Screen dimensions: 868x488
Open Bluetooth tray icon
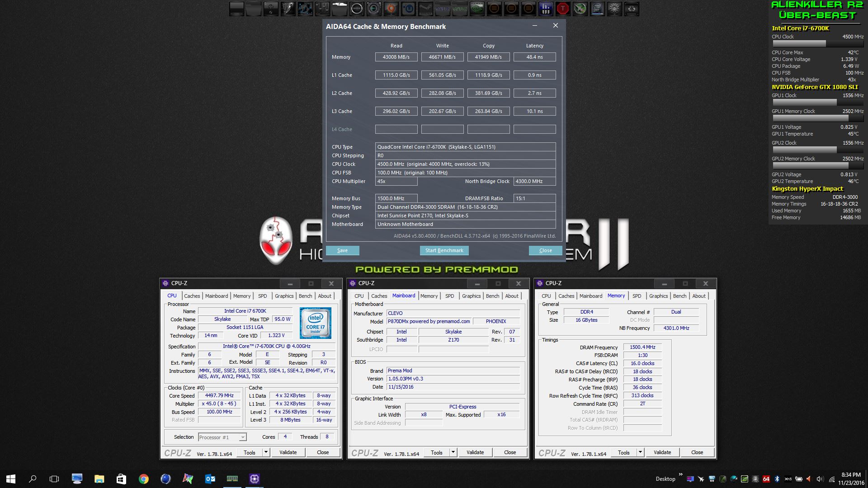[x=777, y=479]
